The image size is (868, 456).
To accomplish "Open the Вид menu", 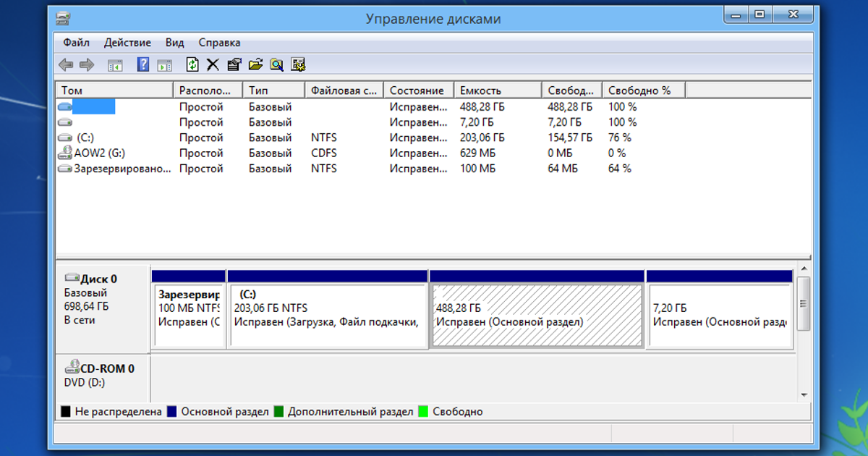I will [174, 43].
